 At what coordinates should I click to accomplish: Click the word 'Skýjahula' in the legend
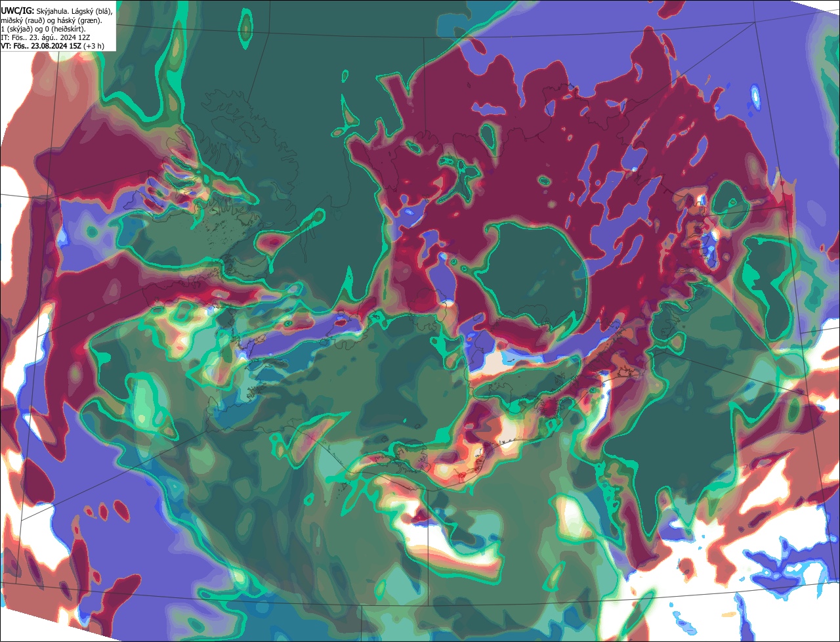tap(52, 12)
